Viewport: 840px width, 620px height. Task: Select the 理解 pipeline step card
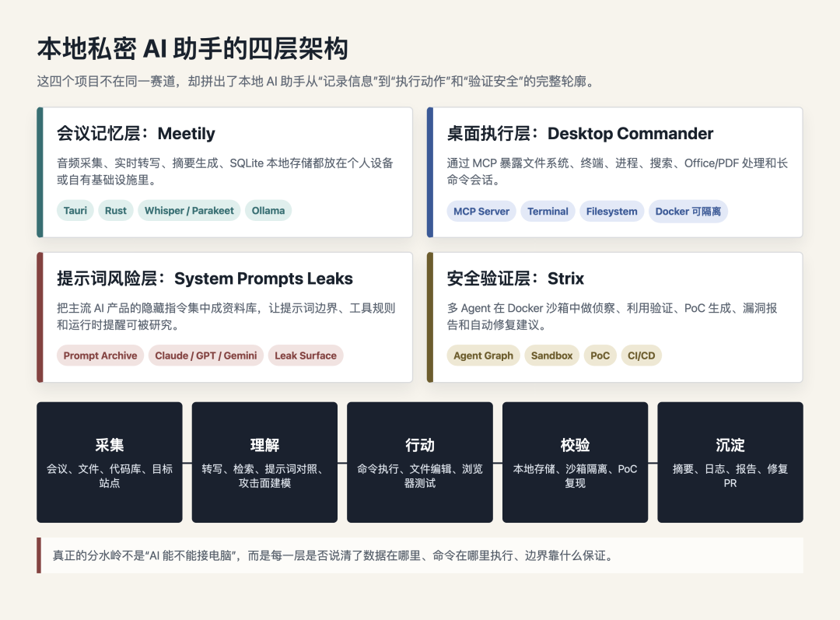click(264, 462)
